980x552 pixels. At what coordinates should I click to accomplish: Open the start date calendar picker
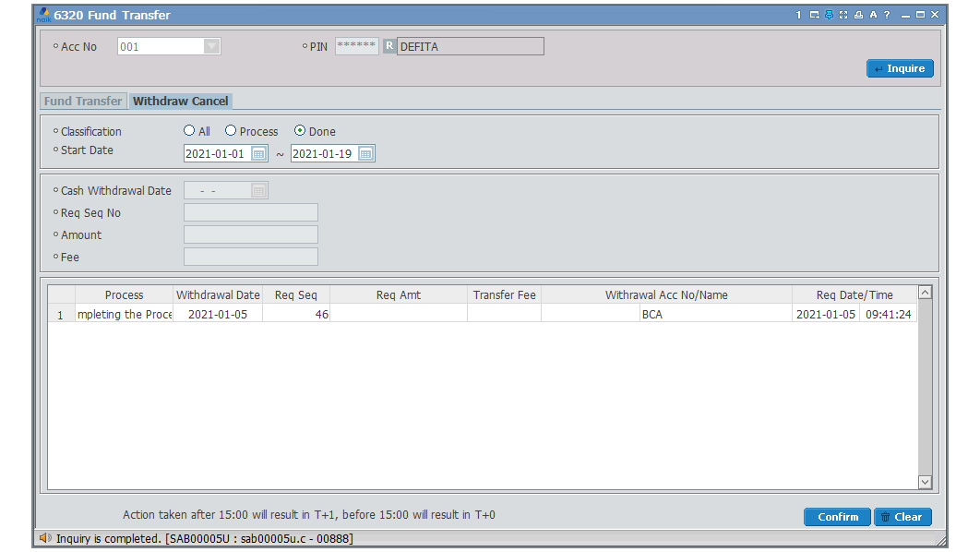click(259, 154)
